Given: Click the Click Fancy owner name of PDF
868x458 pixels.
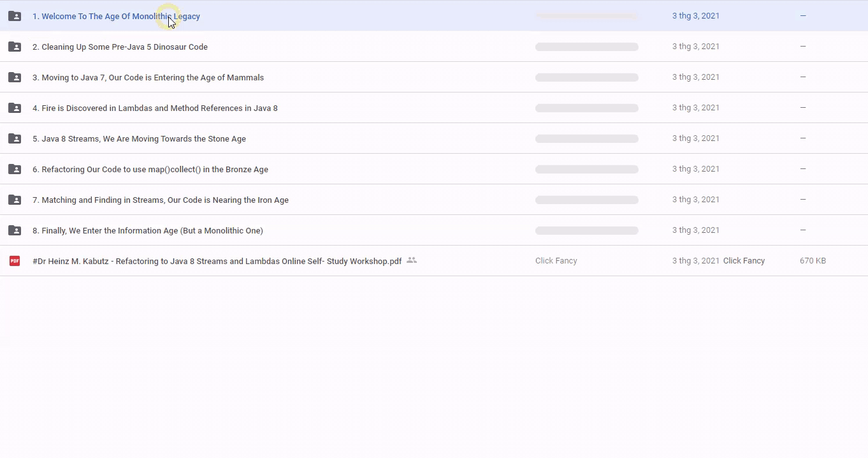Looking at the screenshot, I should tap(556, 261).
